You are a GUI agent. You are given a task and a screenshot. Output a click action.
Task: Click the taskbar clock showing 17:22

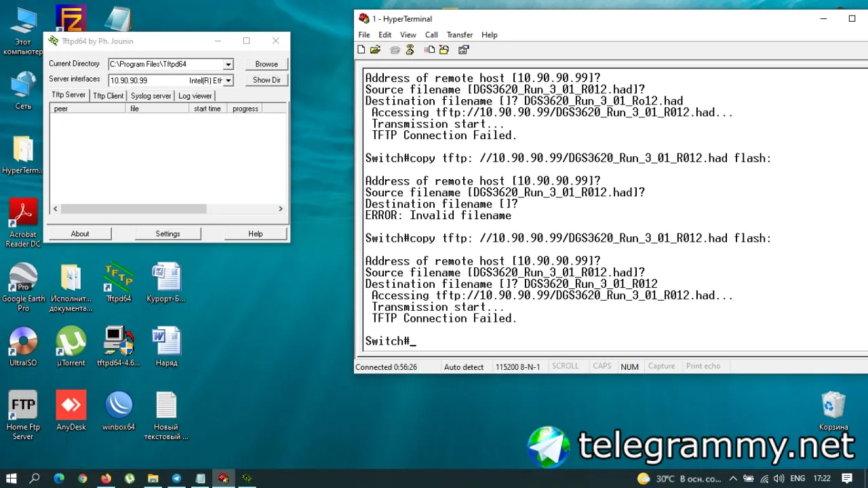coord(822,478)
